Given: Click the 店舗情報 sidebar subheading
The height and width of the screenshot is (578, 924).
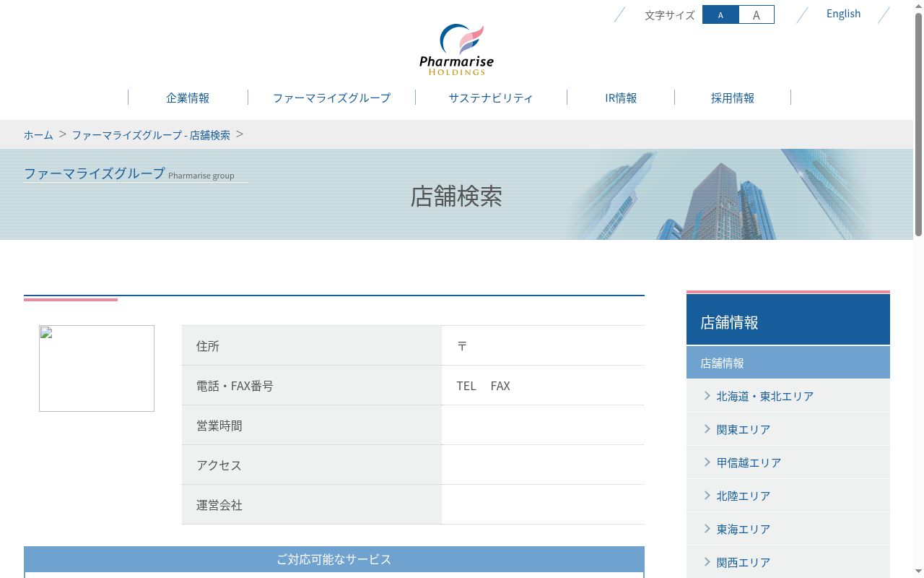Looking at the screenshot, I should [788, 363].
